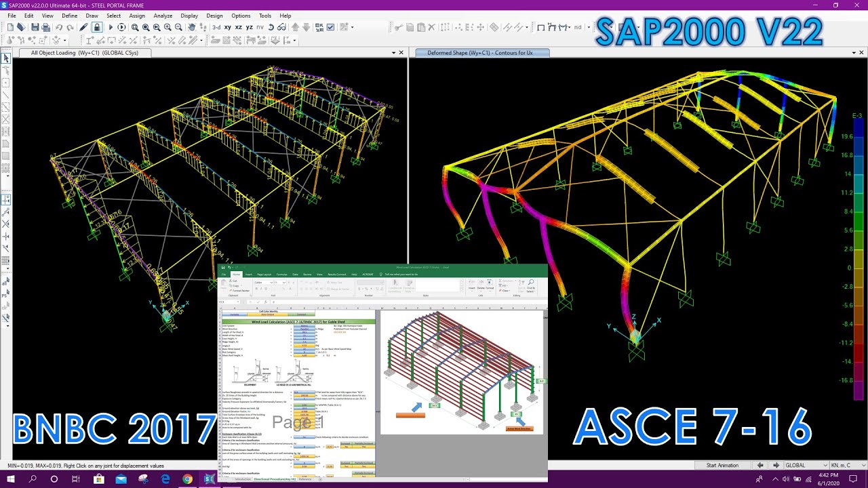Viewport: 868px width, 488px height.
Task: Click the Move Down in List arrow
Action: (306, 27)
